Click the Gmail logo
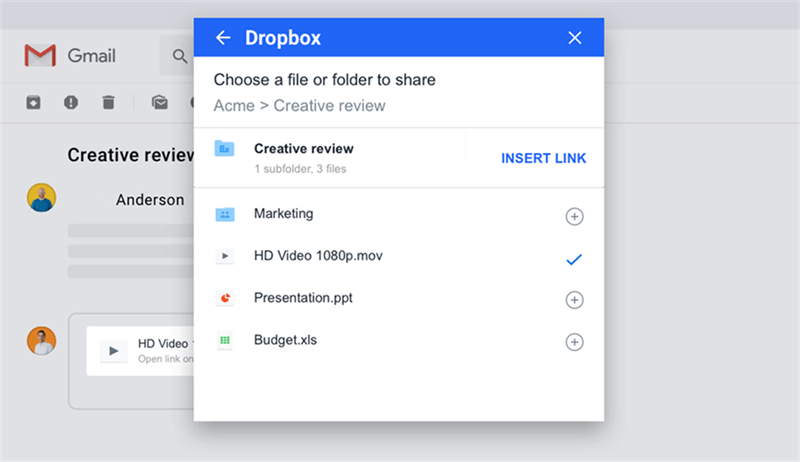The width and height of the screenshot is (800, 462). click(40, 56)
